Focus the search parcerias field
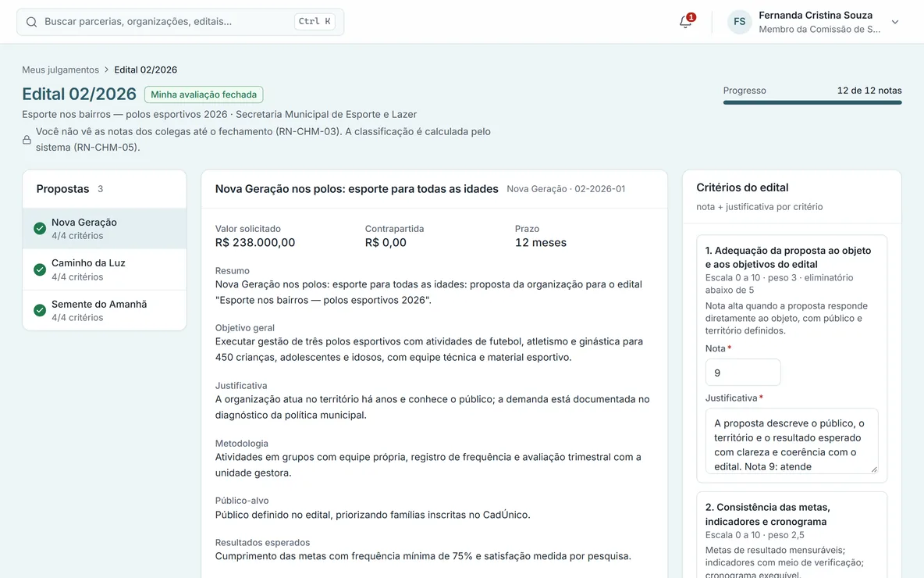 pyautogui.click(x=180, y=22)
